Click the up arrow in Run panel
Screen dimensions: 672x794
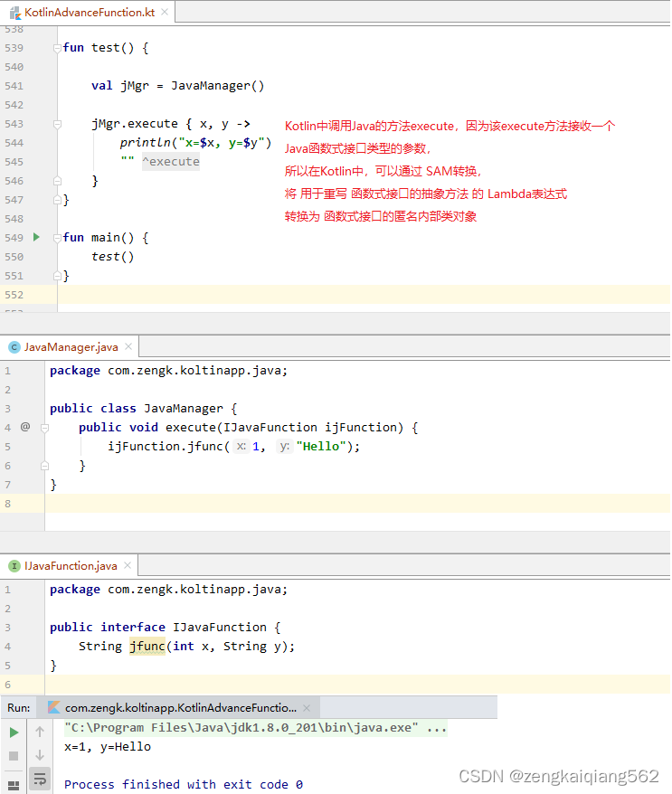pyautogui.click(x=40, y=732)
